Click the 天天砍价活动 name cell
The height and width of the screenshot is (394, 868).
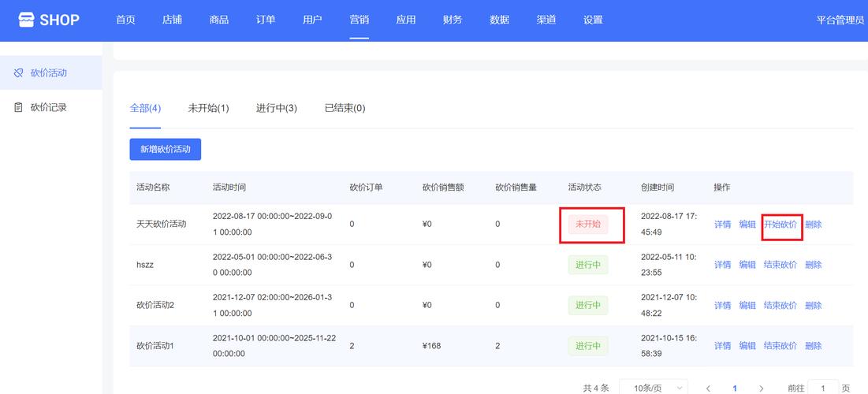[x=161, y=225]
